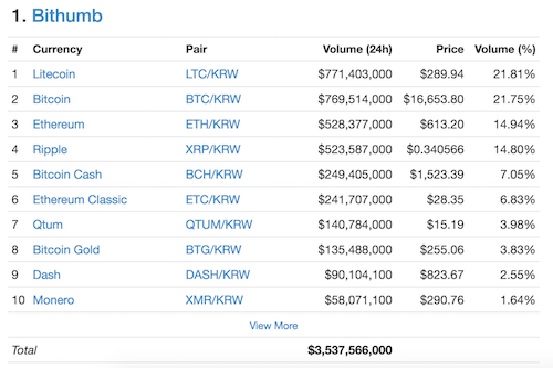Open the Litecoin currency link
Image resolution: width=553 pixels, height=368 pixels.
coord(54,74)
